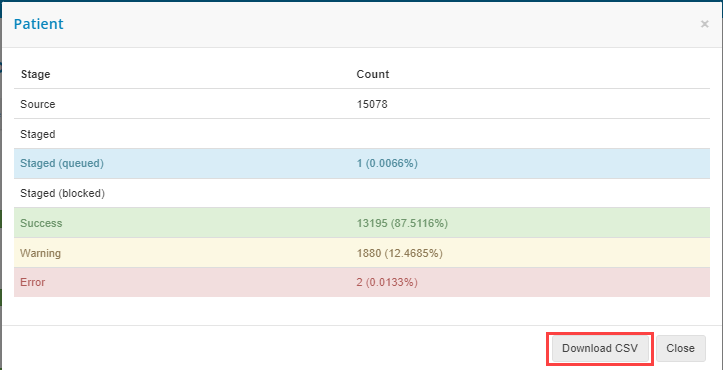Click the count 2 (0.0133%)
This screenshot has height=370, width=723.
[x=387, y=282]
